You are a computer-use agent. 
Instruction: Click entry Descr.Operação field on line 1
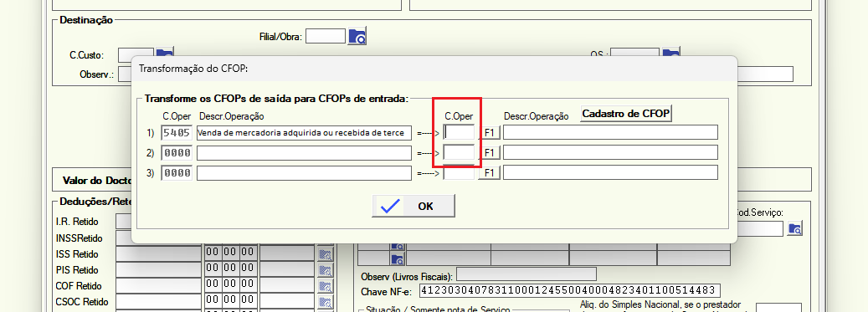610,133
